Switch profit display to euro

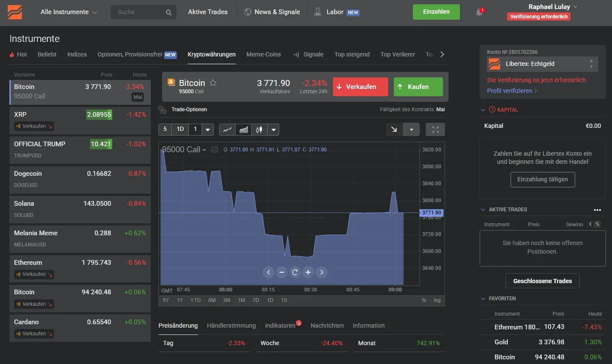[x=591, y=224]
